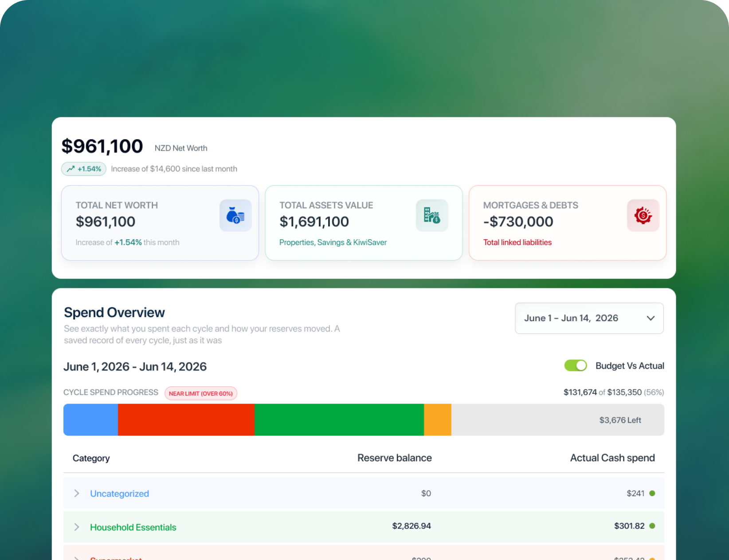Open the Household Essentials category link

133,527
